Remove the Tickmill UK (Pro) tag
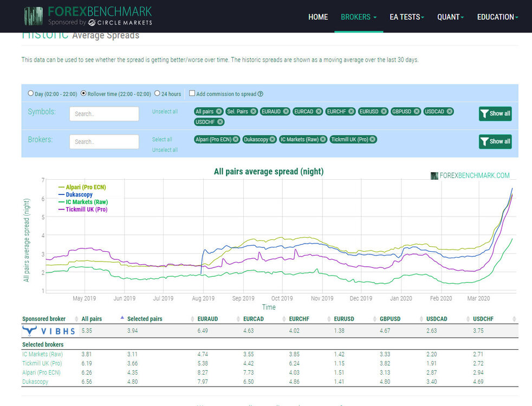This screenshot has width=532, height=406. pyautogui.click(x=373, y=139)
